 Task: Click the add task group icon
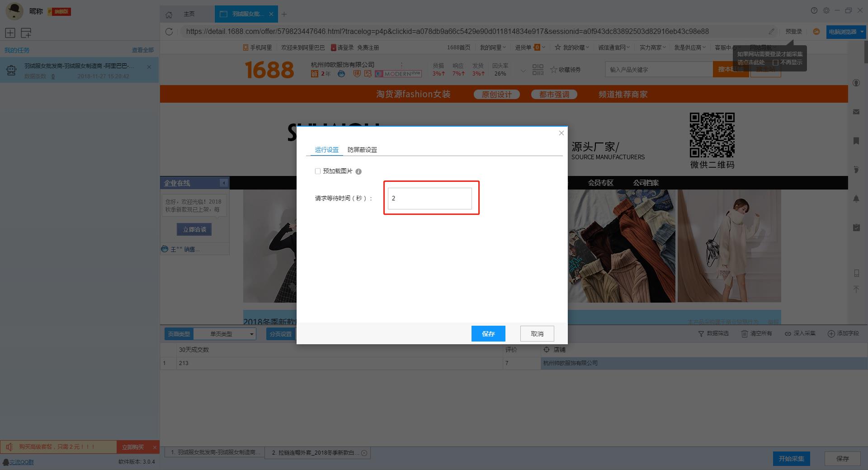pyautogui.click(x=26, y=33)
